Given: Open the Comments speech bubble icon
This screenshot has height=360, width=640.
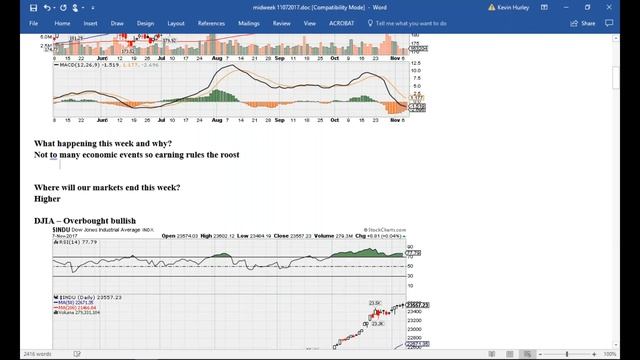Looking at the screenshot, I should 609,23.
